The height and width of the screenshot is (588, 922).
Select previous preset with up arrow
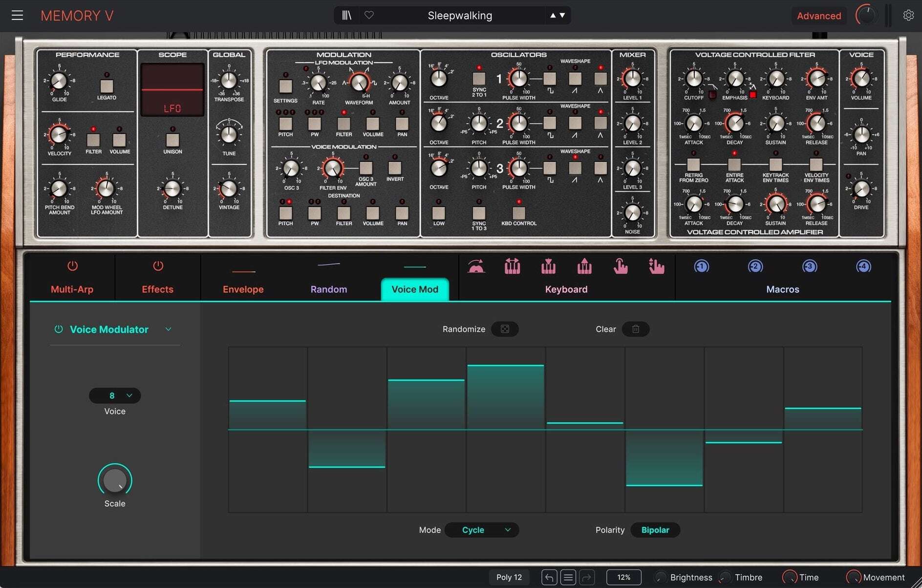point(553,15)
